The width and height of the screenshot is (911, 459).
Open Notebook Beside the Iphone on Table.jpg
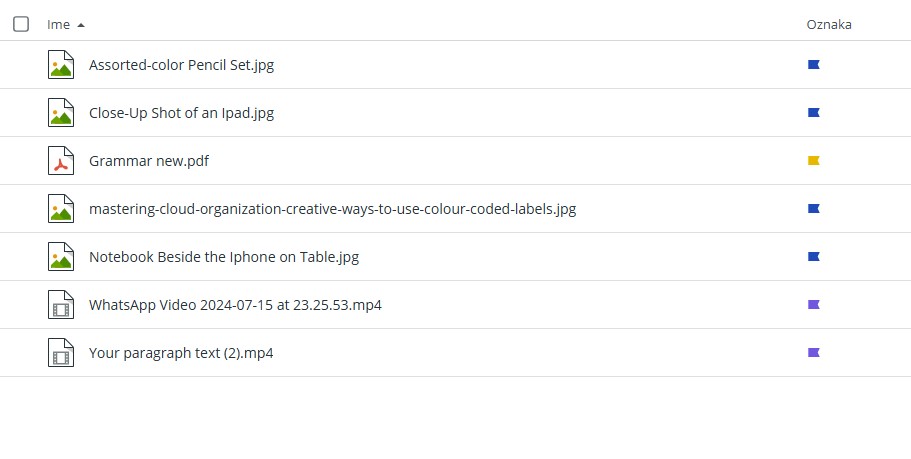[224, 257]
